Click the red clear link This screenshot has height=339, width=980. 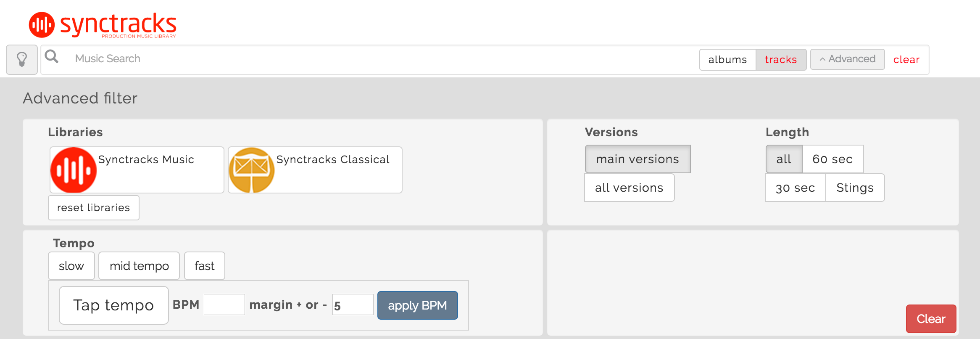[x=906, y=60]
